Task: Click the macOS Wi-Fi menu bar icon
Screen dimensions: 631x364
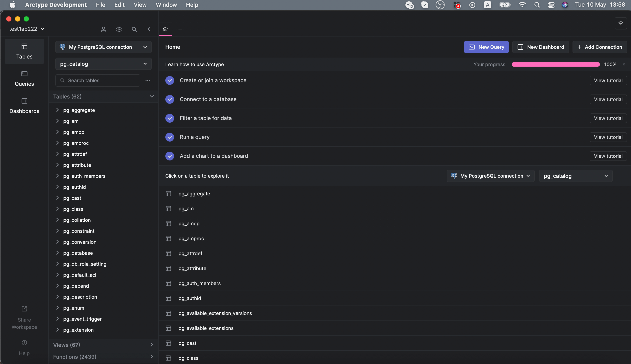Action: (x=522, y=5)
